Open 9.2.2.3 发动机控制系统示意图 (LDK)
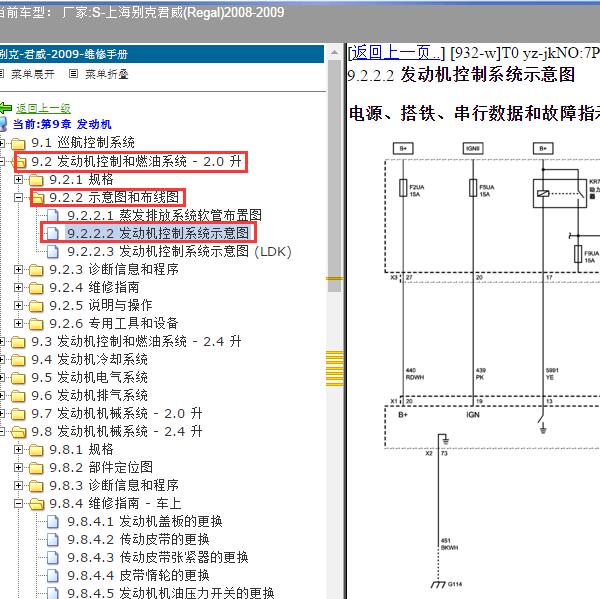Image resolution: width=600 pixels, height=599 pixels. (x=179, y=251)
